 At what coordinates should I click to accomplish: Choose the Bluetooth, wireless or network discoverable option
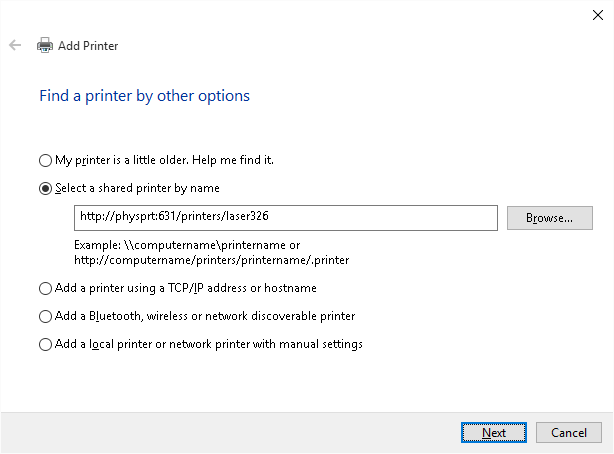[x=45, y=316]
